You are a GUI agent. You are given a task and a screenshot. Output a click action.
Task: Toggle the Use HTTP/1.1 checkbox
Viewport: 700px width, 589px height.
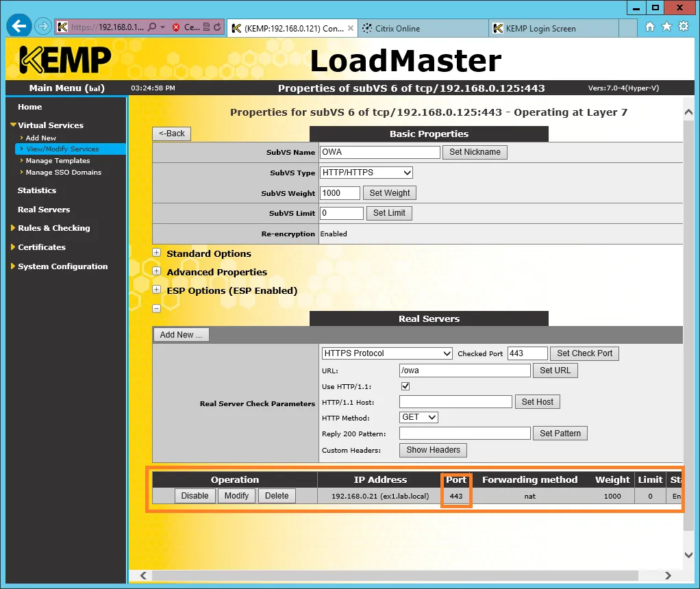405,386
